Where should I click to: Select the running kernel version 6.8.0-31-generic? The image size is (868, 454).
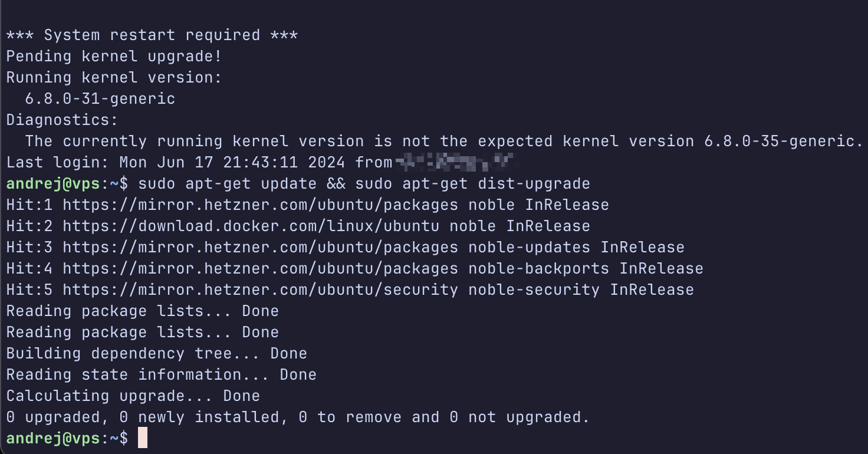point(100,99)
